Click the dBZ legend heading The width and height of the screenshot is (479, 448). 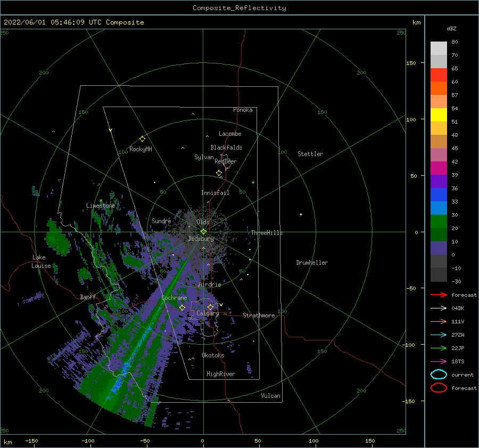click(451, 28)
